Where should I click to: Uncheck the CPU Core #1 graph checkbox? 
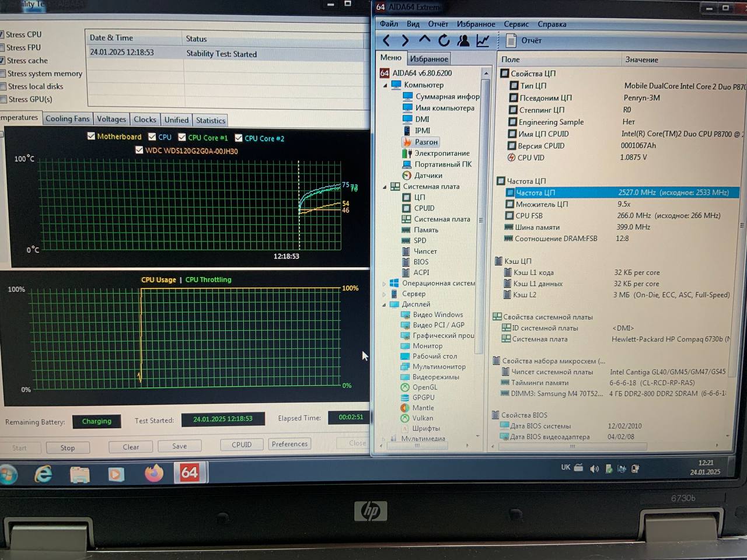pos(182,137)
